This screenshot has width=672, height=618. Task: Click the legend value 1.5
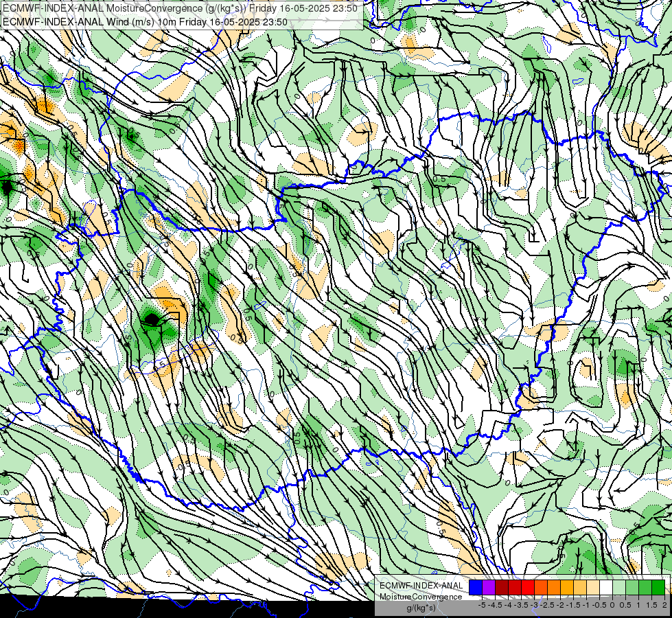coord(651,605)
